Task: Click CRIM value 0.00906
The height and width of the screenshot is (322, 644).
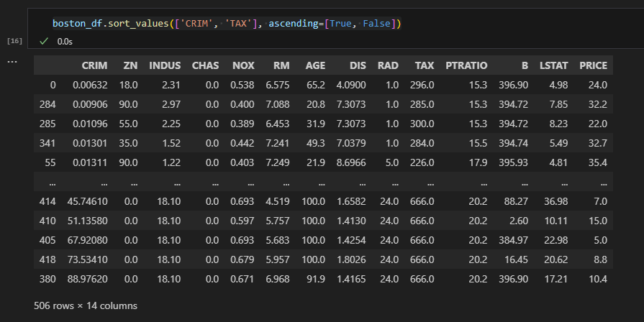Action: [x=91, y=105]
